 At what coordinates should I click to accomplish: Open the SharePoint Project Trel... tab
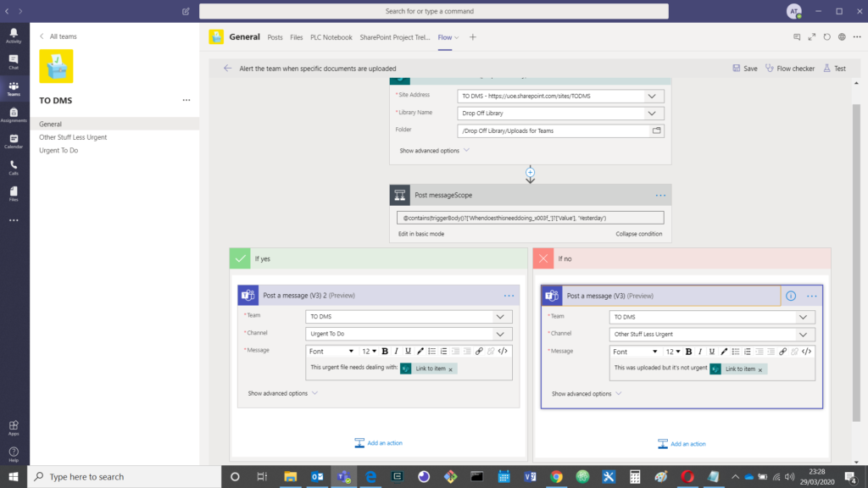(395, 37)
